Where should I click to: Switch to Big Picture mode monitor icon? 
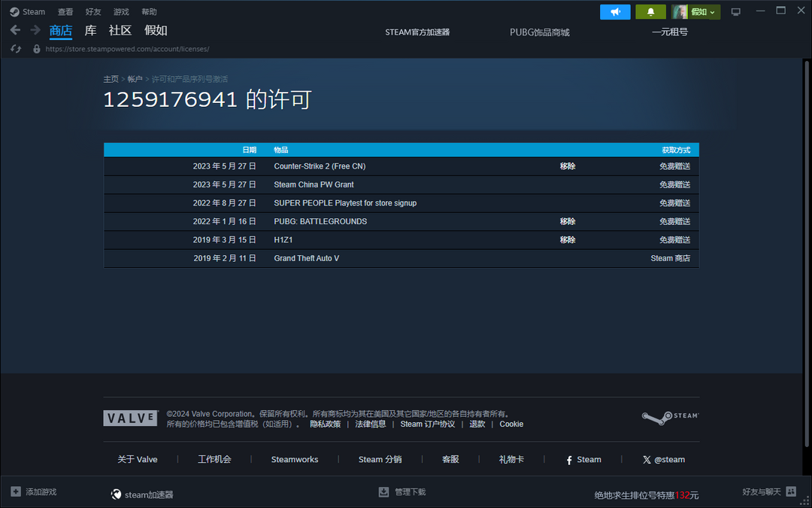point(735,12)
